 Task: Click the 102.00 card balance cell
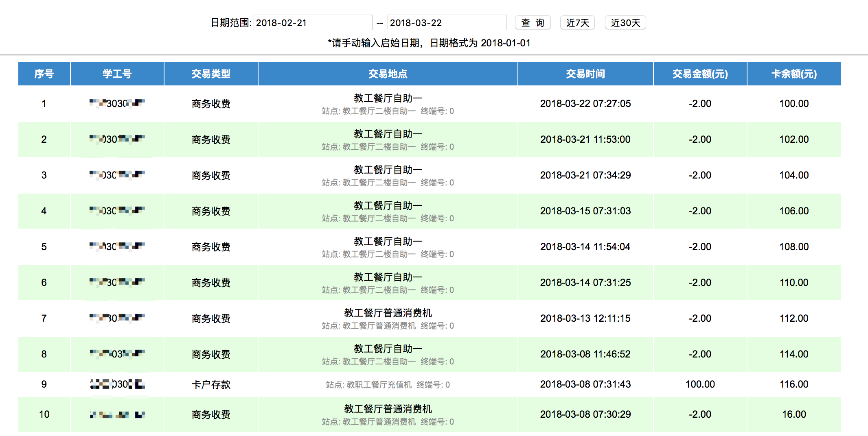[793, 140]
